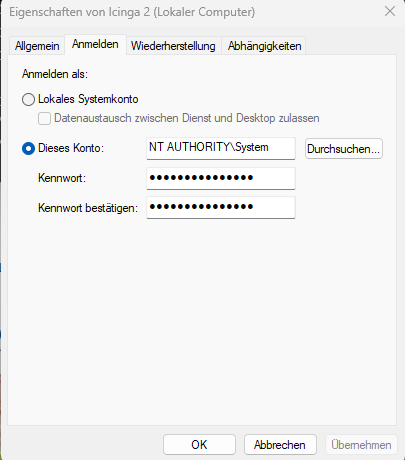Open the Wiederherstellung tab

click(x=173, y=46)
